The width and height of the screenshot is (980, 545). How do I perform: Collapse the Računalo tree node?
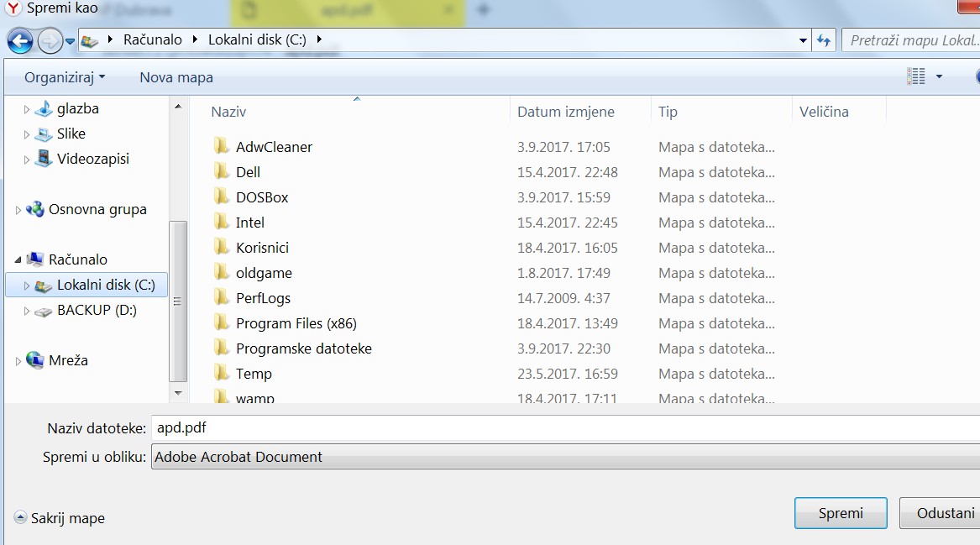click(18, 259)
